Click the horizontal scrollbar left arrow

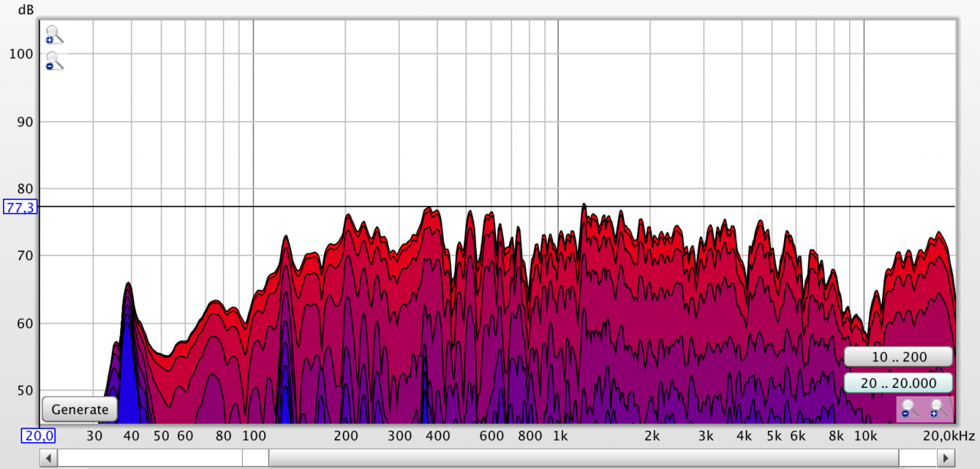pos(48,458)
